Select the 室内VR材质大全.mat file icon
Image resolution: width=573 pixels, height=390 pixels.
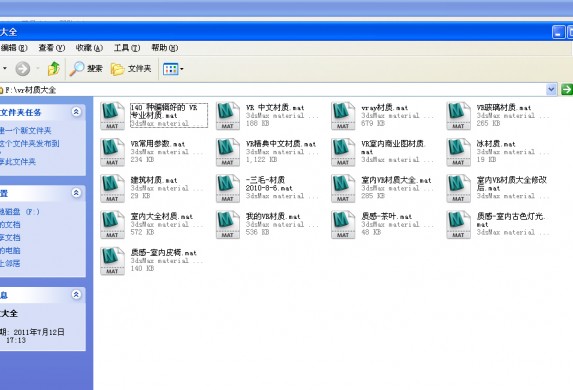(343, 188)
